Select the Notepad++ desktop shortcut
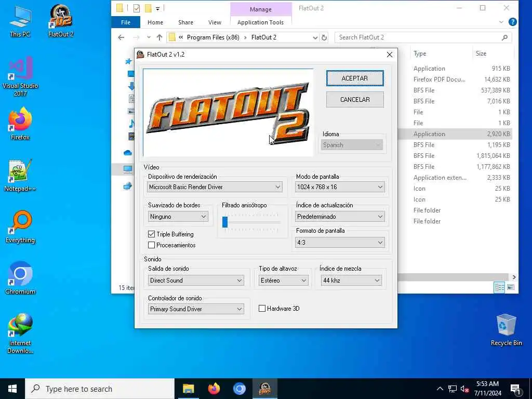Viewport: 532px width, 399px height. click(20, 175)
